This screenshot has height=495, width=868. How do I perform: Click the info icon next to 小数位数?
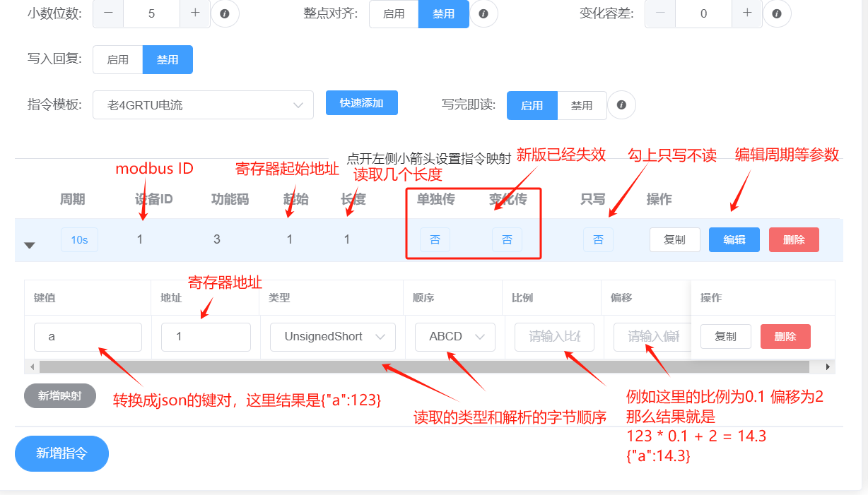tap(225, 14)
